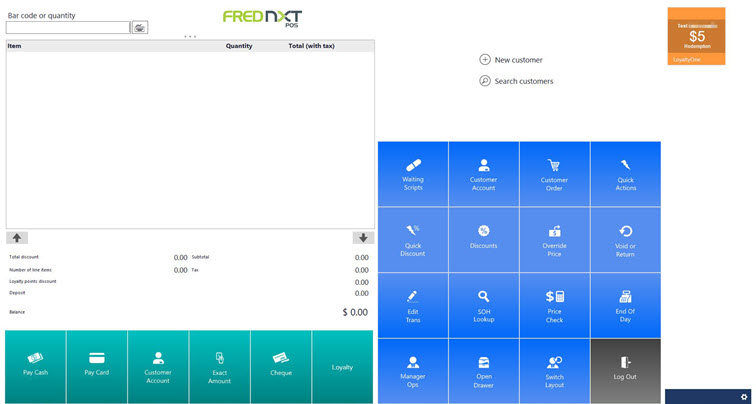
Task: Select the Quick Actions tile
Action: click(625, 174)
